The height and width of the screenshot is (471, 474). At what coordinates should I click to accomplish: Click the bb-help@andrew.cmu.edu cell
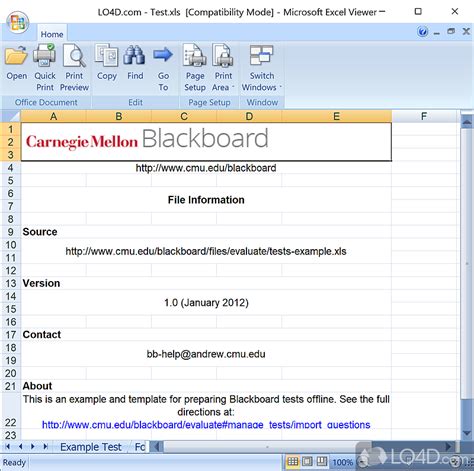(x=206, y=354)
